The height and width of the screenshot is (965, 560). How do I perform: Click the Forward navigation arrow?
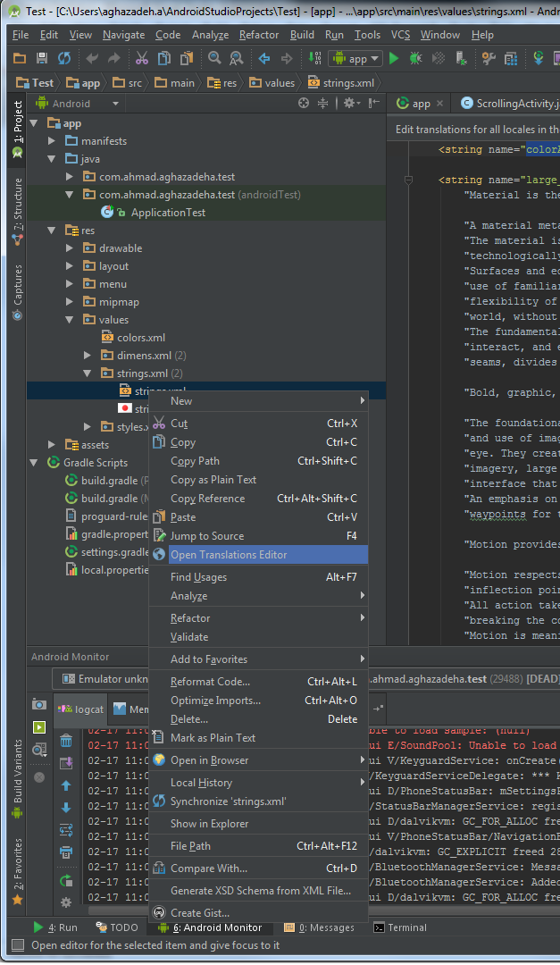click(x=287, y=58)
